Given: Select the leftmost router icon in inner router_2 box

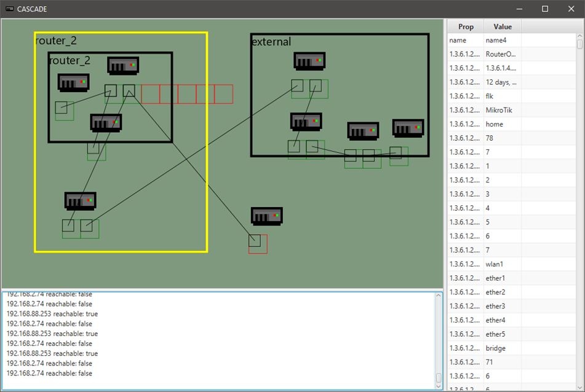Looking at the screenshot, I should click(x=73, y=83).
